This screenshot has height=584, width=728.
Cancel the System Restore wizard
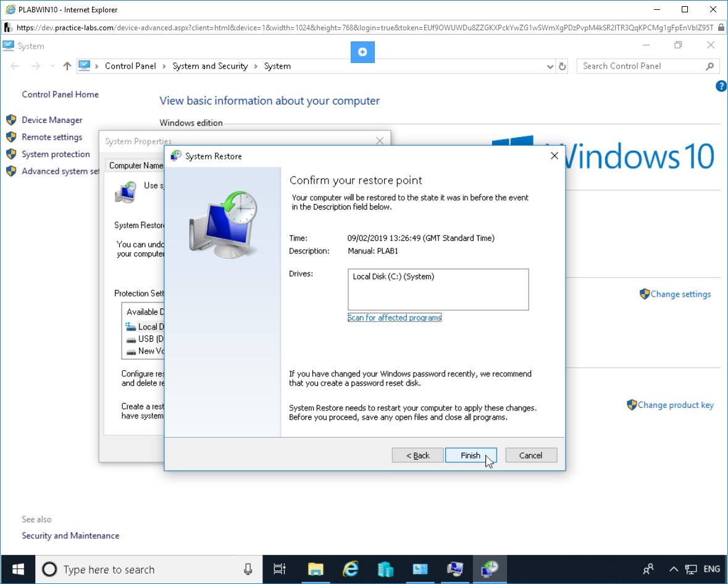point(530,455)
